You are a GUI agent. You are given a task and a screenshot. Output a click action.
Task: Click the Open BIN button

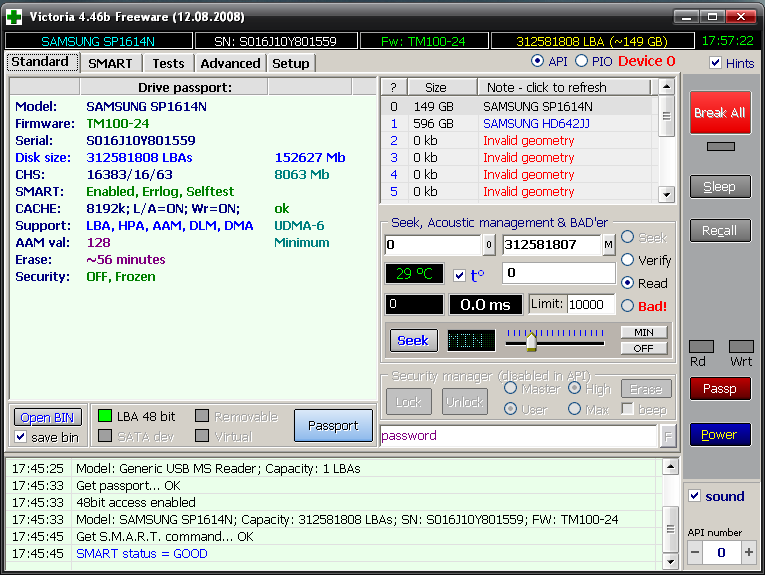coord(47,417)
